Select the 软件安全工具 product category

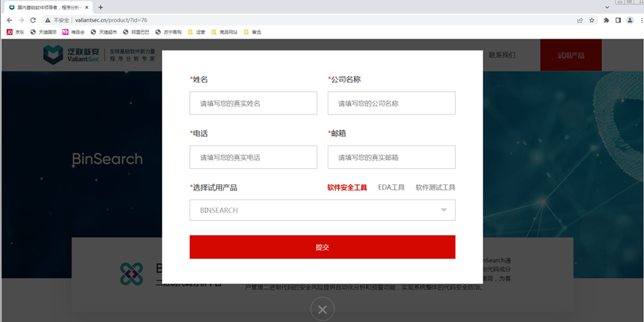click(x=347, y=187)
